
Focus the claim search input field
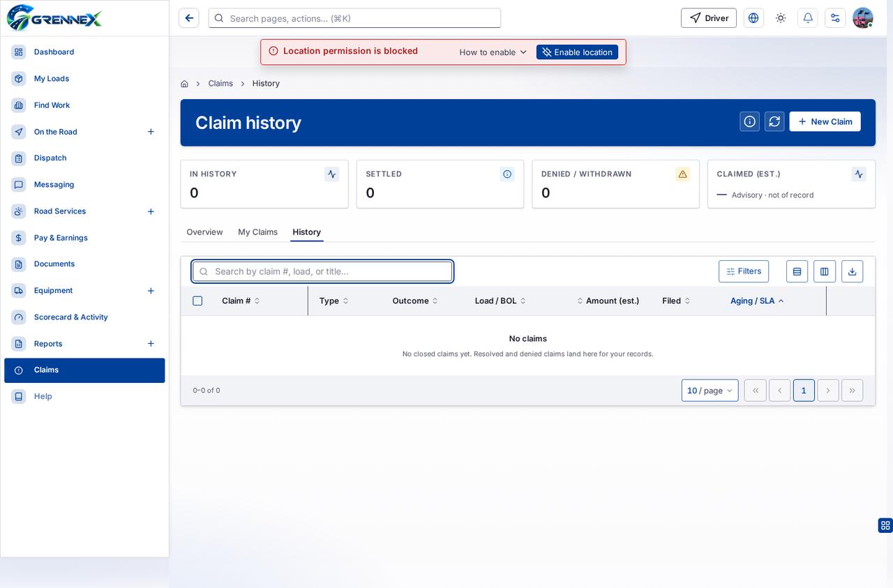[x=322, y=271]
